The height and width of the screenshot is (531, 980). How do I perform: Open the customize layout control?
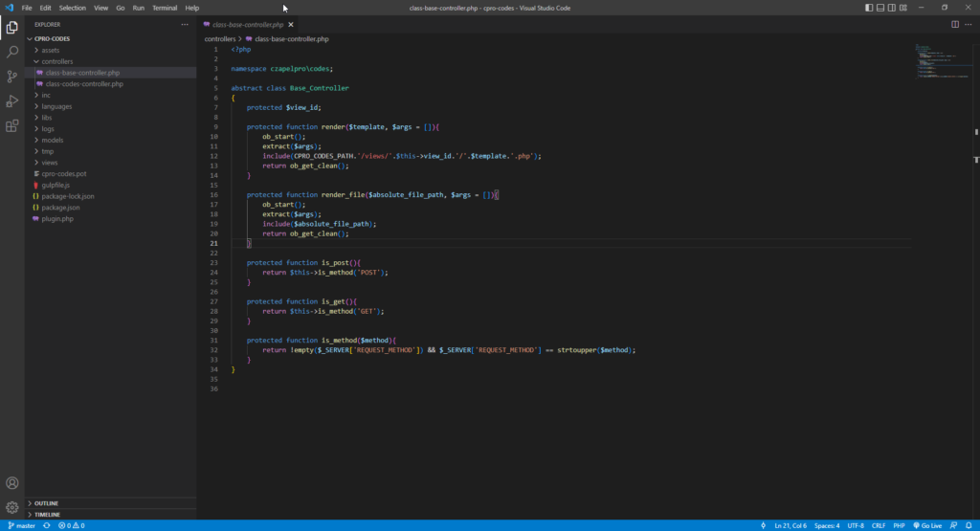point(903,8)
